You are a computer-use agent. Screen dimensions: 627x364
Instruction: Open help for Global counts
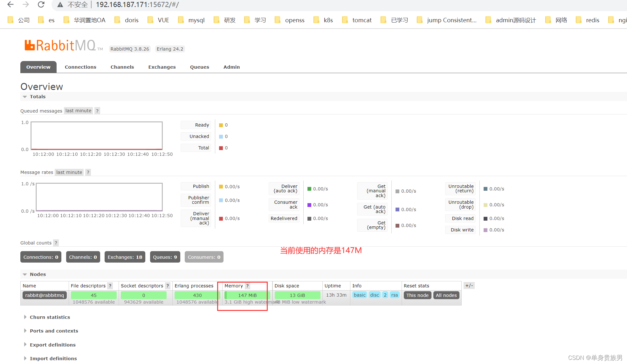(56, 243)
